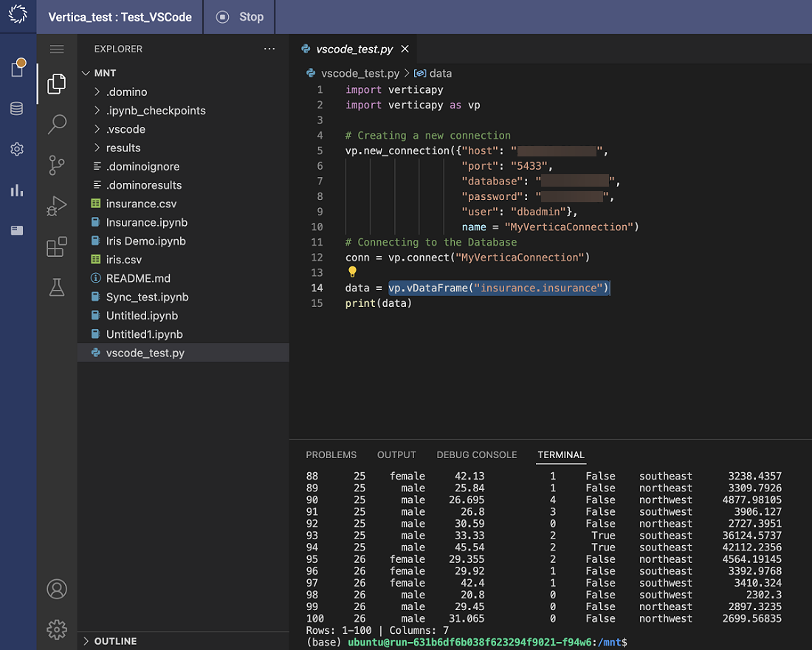Stop the running workspace

(240, 17)
